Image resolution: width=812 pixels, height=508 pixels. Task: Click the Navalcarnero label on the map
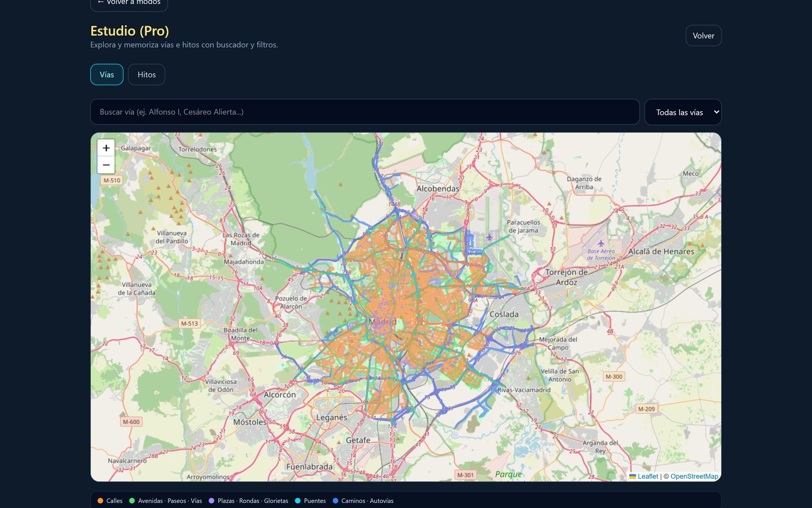[127, 461]
